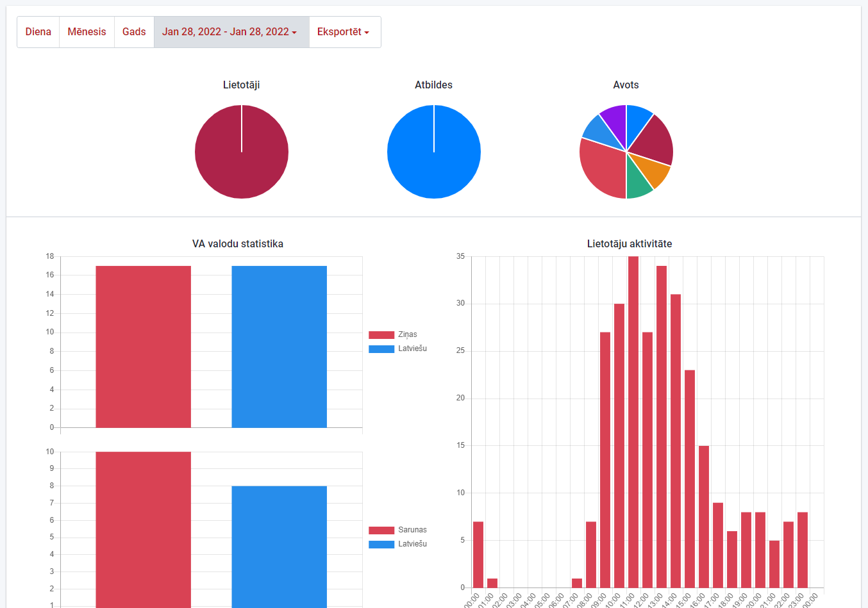Click the red Ziņas bar in language statistics
Screen dimensions: 868x608
click(143, 346)
